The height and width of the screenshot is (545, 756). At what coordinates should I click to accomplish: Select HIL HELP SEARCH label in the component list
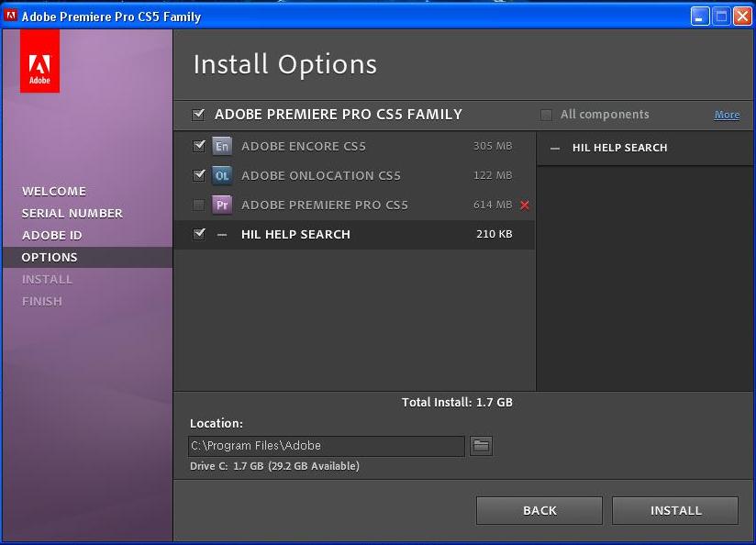pos(295,234)
